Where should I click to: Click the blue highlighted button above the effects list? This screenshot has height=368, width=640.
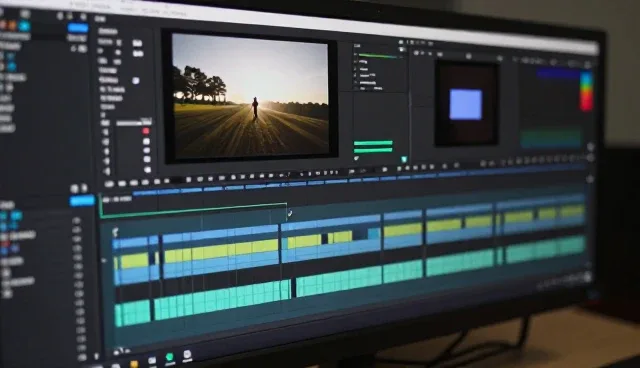click(78, 28)
